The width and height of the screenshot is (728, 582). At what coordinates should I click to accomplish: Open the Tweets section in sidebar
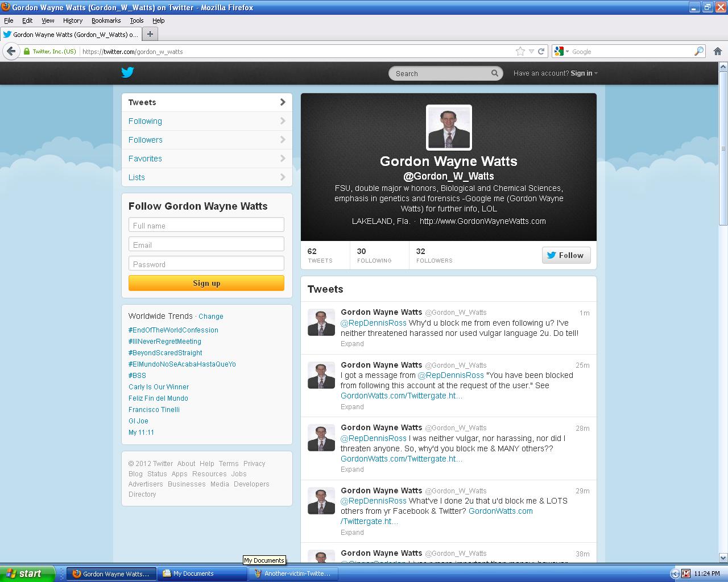coord(207,102)
